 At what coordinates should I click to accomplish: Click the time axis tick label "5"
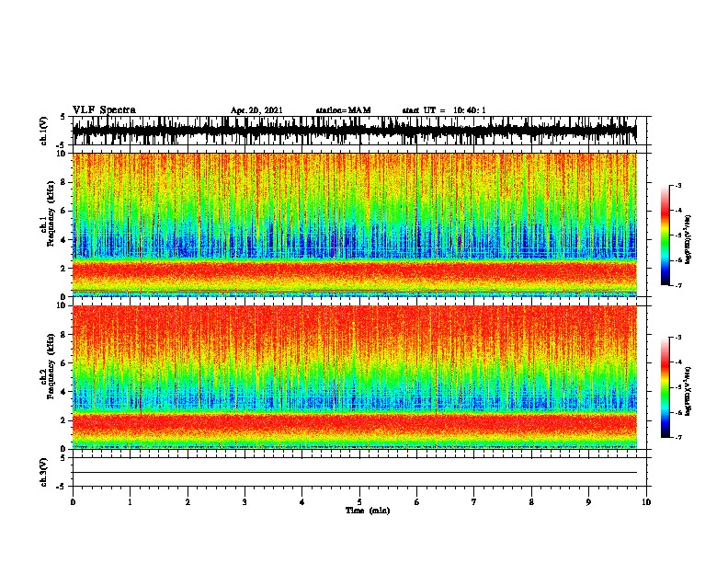pos(359,502)
